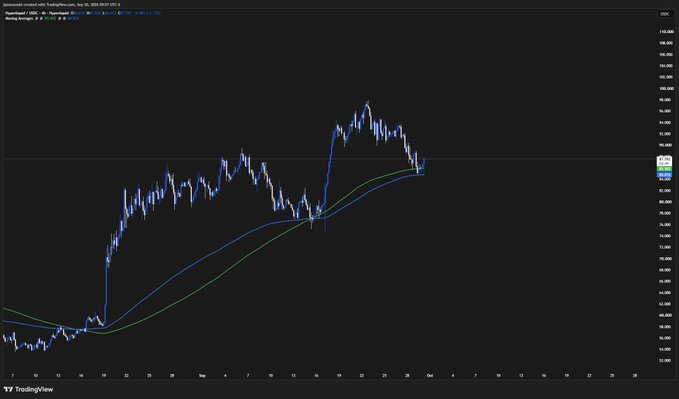Select the Hyperliquid / USDC symbol title
This screenshot has width=679, height=399.
coord(36,13)
